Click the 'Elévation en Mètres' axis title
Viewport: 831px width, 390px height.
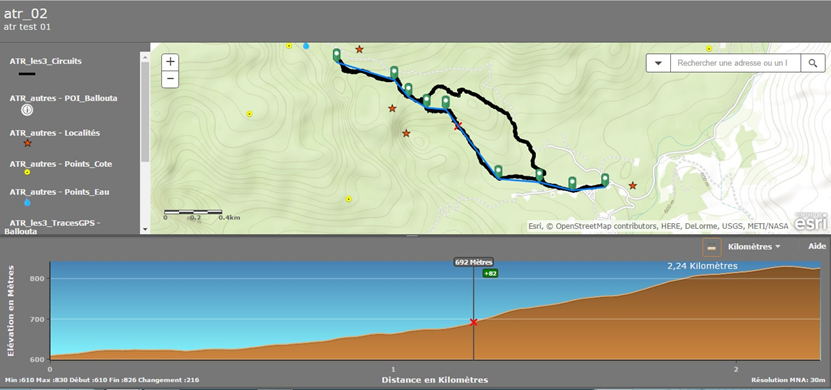pyautogui.click(x=11, y=311)
